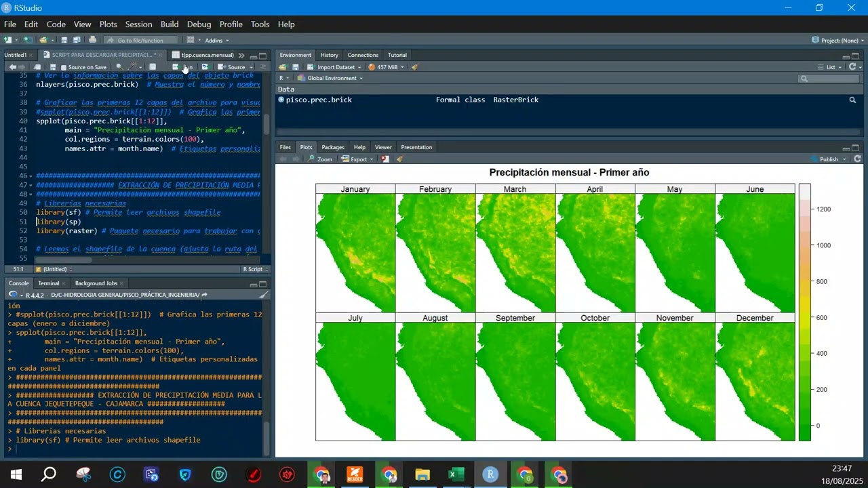Viewport: 868px width, 488px height.
Task: Open the Import Dataset dropdown
Action: pos(334,67)
